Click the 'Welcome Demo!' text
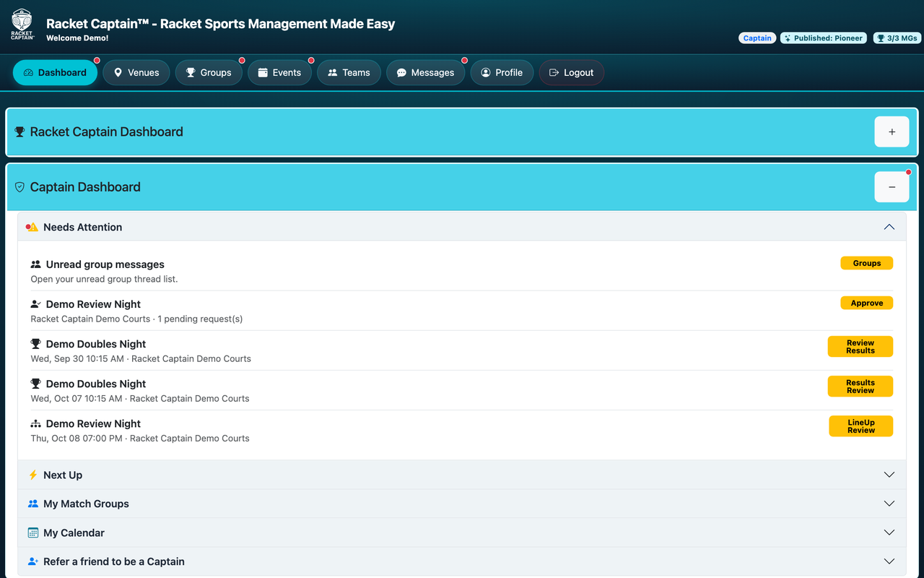 click(x=77, y=38)
